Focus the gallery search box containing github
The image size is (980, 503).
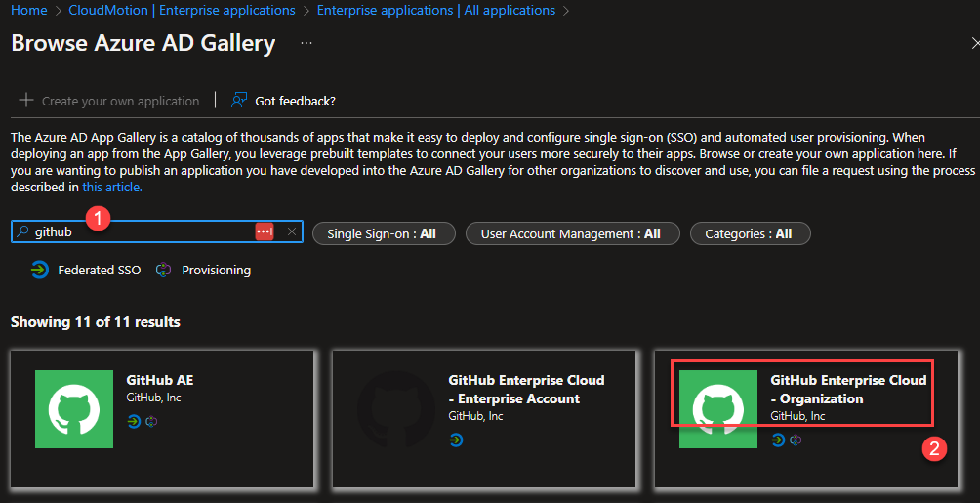point(157,231)
